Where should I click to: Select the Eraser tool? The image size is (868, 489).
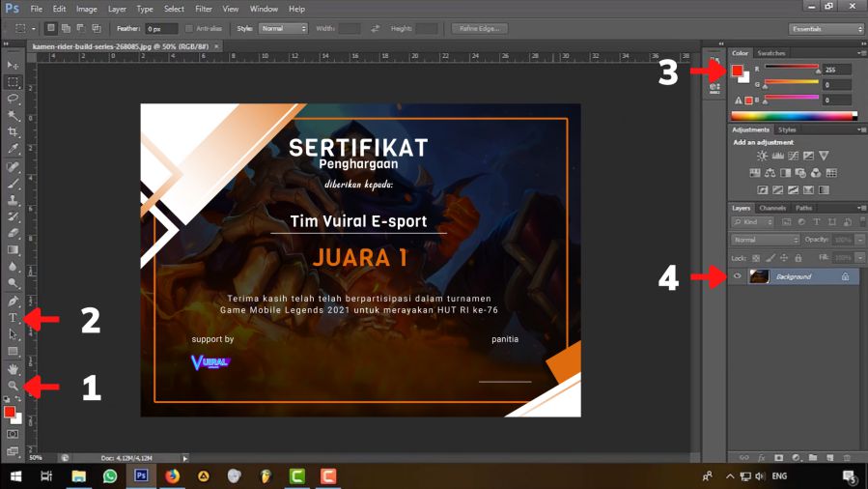(13, 233)
